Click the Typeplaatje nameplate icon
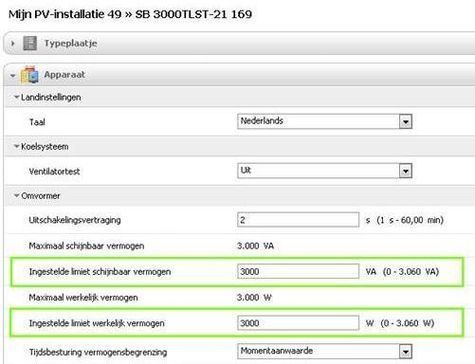This screenshot has height=364, width=475. pyautogui.click(x=30, y=43)
